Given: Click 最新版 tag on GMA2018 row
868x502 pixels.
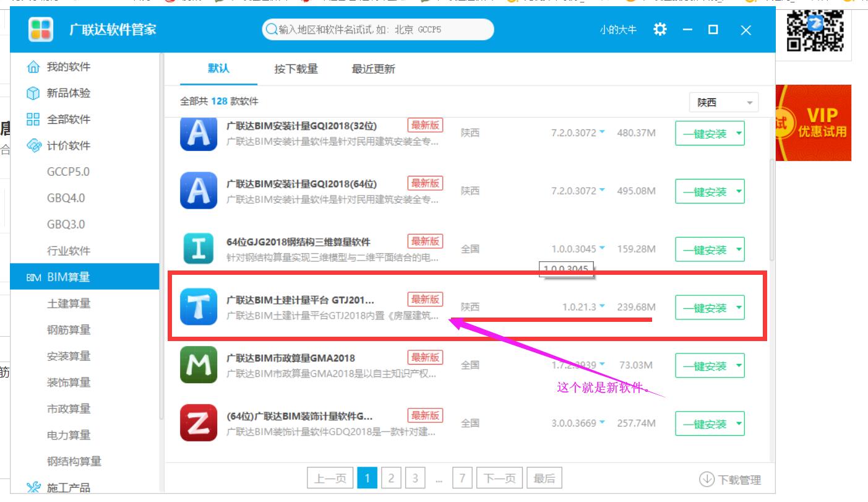Looking at the screenshot, I should coord(425,357).
